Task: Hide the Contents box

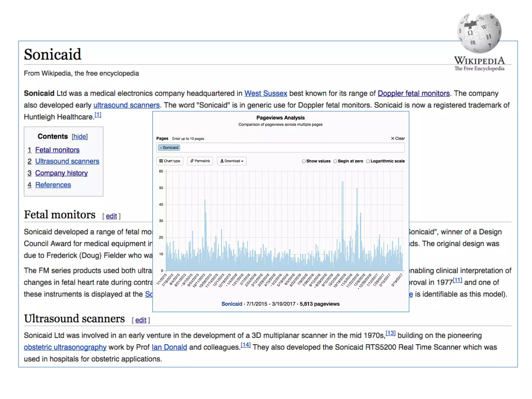Action: coord(80,137)
